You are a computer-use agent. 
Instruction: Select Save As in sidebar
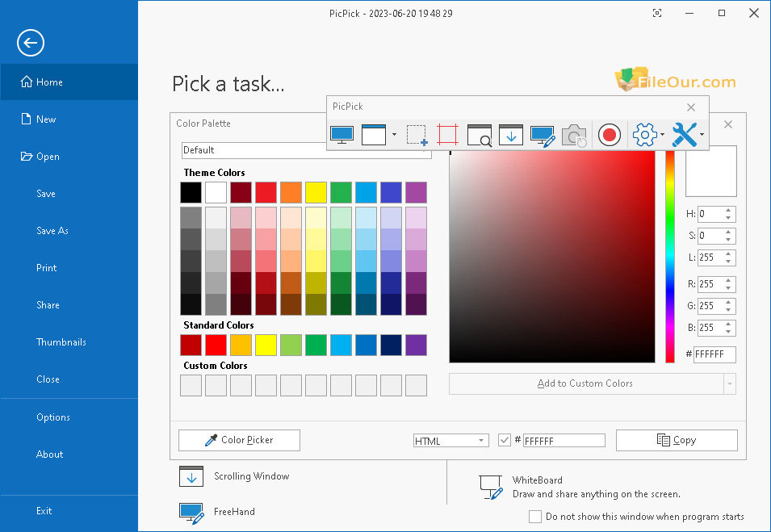(x=69, y=231)
